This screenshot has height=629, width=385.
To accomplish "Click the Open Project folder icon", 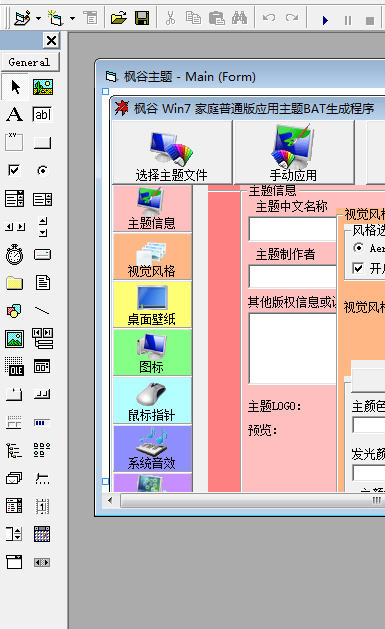I will click(x=119, y=18).
